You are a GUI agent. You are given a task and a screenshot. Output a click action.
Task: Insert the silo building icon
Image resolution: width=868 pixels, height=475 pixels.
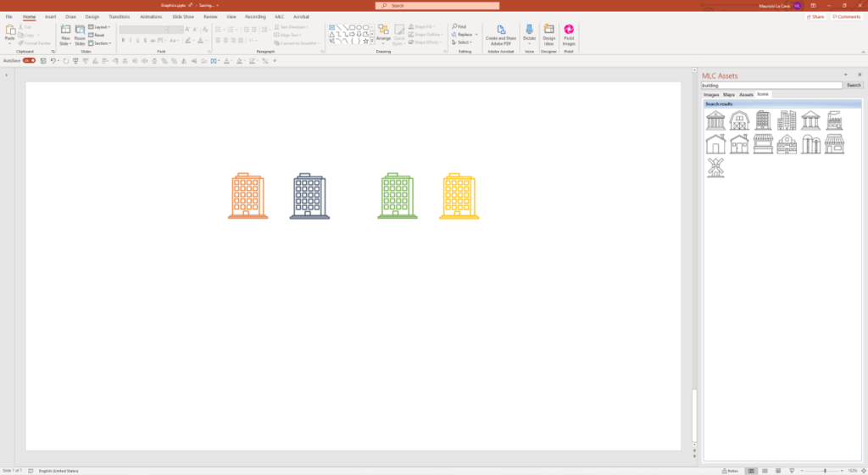(x=810, y=144)
